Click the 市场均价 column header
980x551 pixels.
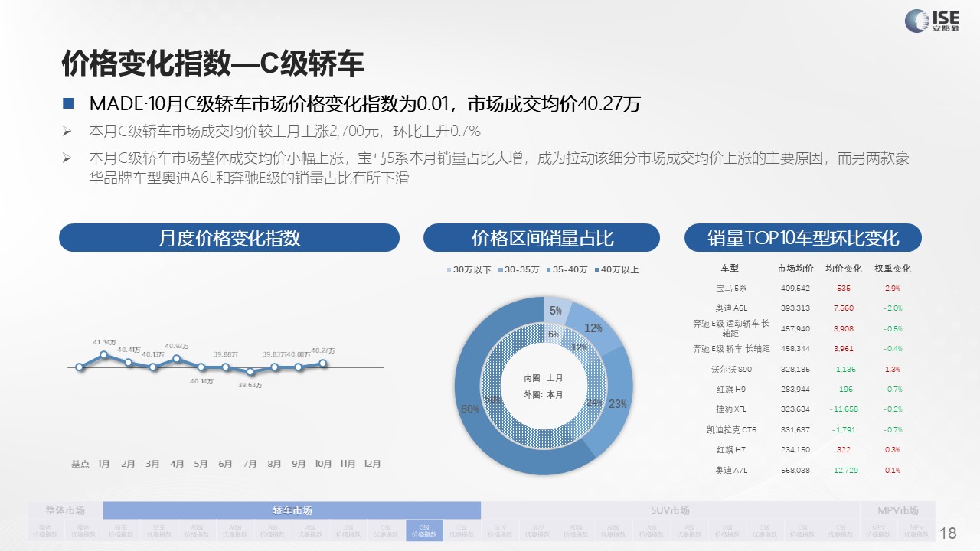coord(795,269)
